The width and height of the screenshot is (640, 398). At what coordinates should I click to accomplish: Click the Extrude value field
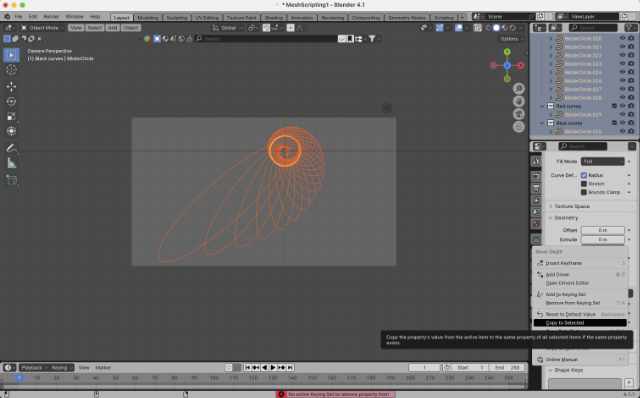602,240
